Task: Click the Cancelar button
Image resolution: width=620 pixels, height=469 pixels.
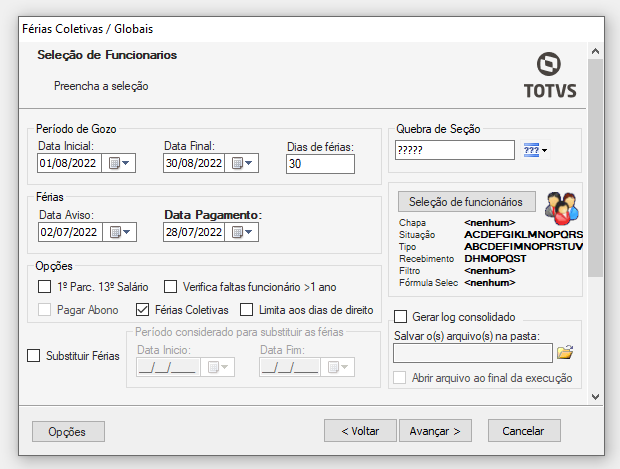Action: pos(524,431)
